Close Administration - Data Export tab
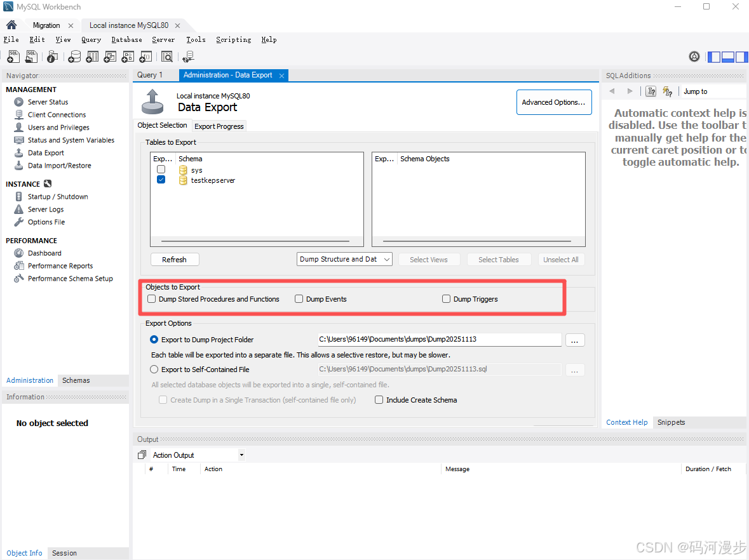Screen dimensions: 749x560 282,76
